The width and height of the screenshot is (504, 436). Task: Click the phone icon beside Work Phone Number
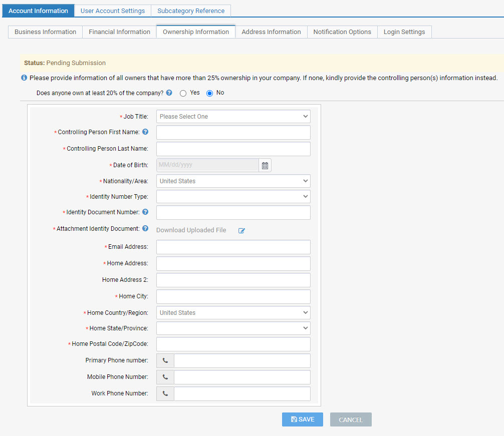tap(165, 393)
